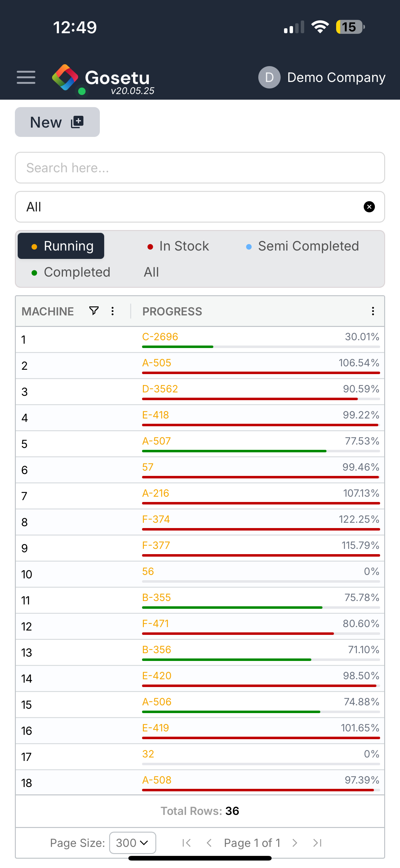
Task: Go to next page
Action: (295, 843)
